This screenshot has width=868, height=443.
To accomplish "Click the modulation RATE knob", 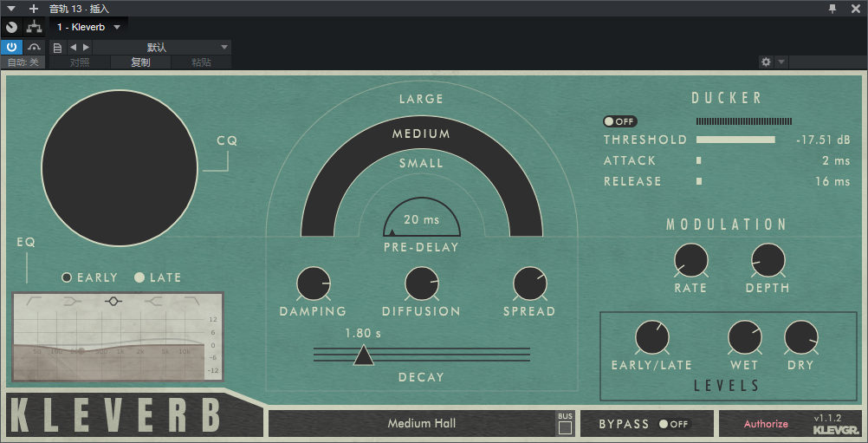I will click(691, 260).
